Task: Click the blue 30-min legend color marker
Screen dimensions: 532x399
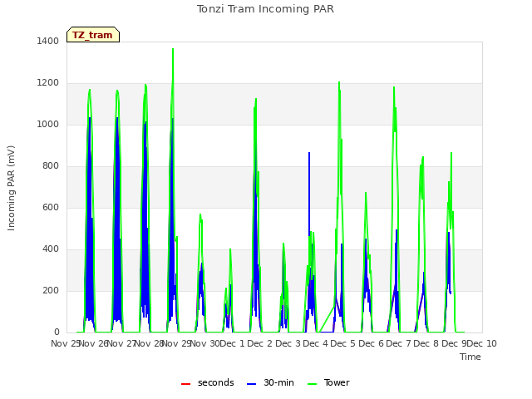Action: (x=251, y=384)
